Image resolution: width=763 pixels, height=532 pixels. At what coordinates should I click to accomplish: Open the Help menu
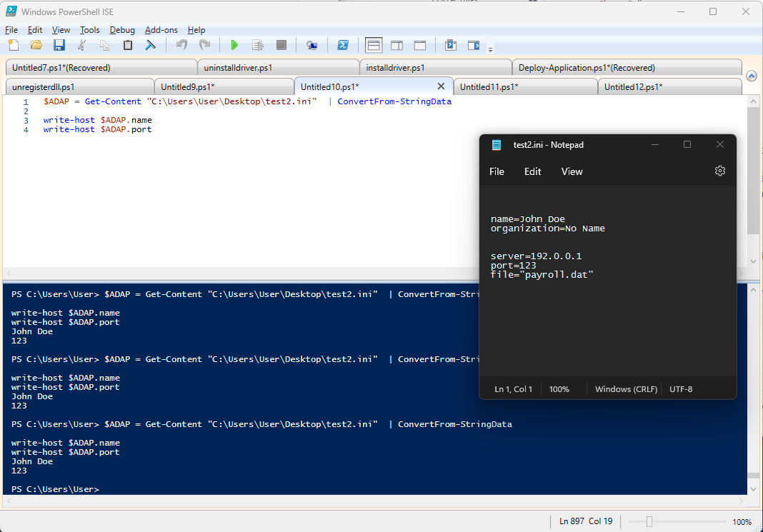pos(196,30)
